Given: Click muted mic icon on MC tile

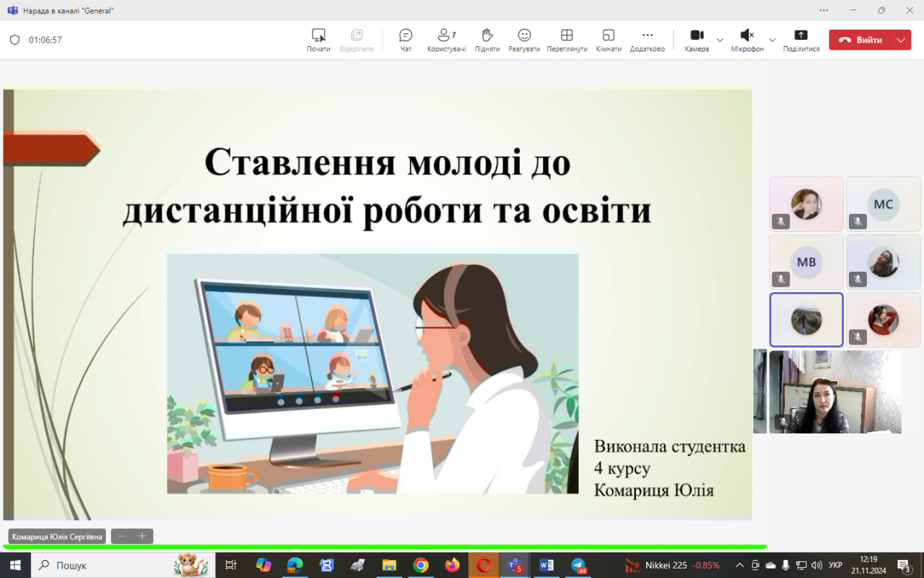Looking at the screenshot, I should tap(858, 221).
